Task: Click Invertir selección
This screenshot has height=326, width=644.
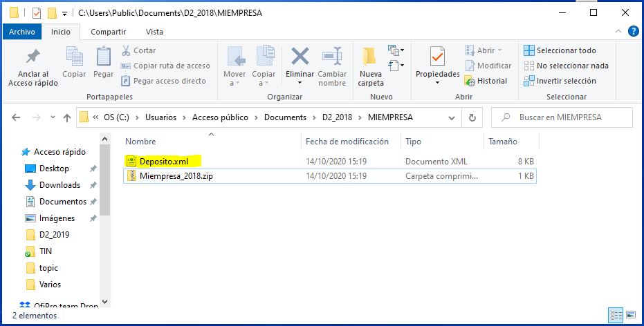Action: pyautogui.click(x=560, y=81)
